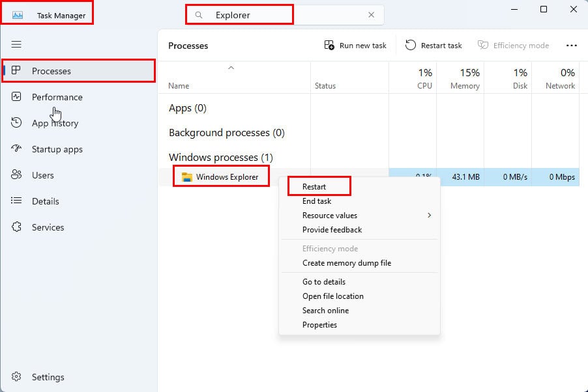The height and width of the screenshot is (392, 588).
Task: Clear the Explorer search text
Action: pos(372,14)
